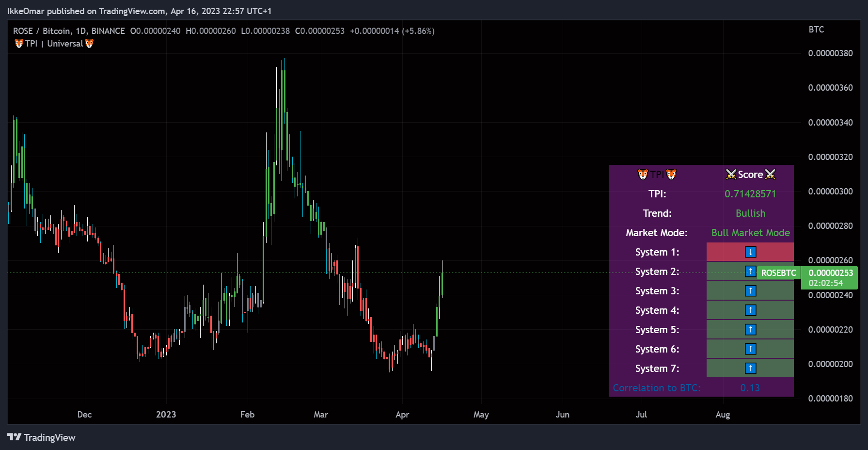Click the 'Market Mode:' label
Image resolution: width=868 pixels, height=450 pixels.
click(657, 233)
